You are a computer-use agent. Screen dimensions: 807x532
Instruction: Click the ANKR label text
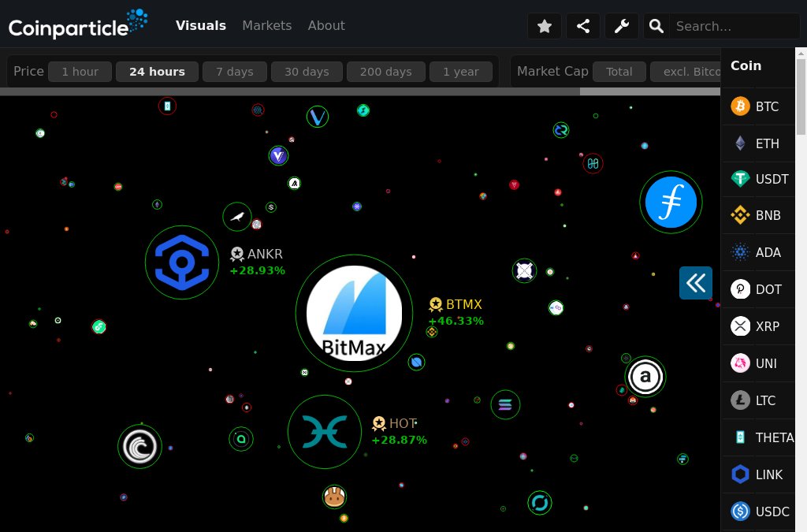[x=265, y=254]
